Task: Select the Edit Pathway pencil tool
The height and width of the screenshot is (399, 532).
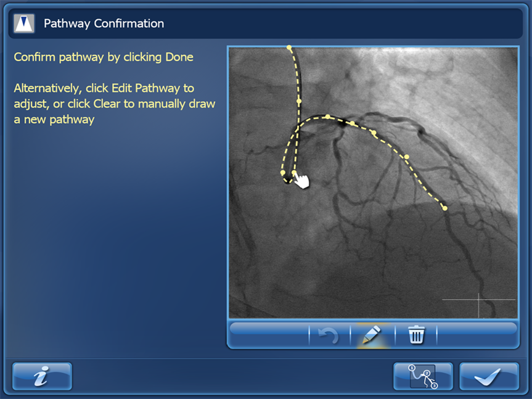Action: pos(372,335)
